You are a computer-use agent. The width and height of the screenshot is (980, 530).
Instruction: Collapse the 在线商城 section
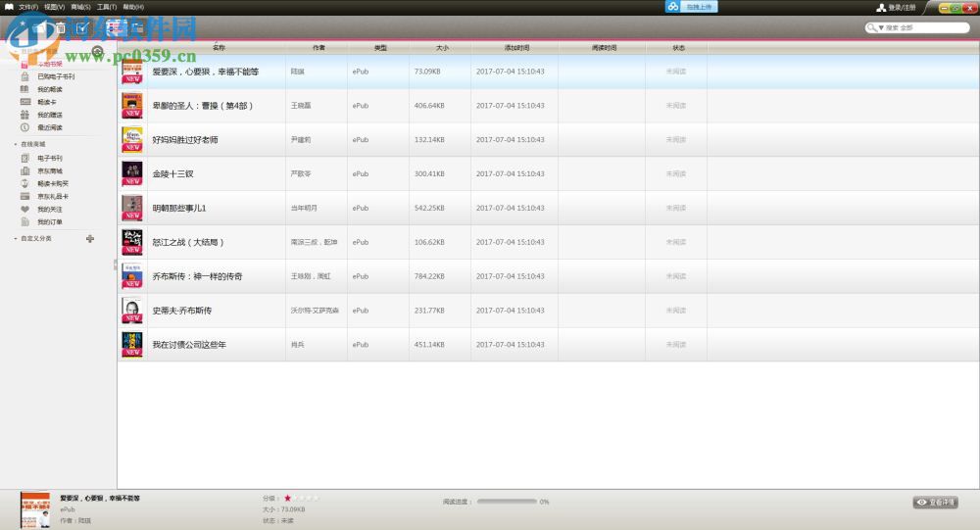16,144
